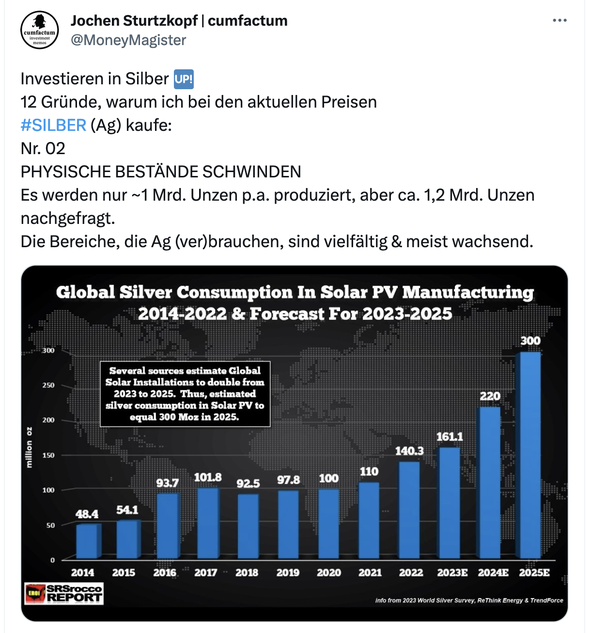
Task: Click the 2022 bar labeled 140.3
Action: click(x=408, y=510)
